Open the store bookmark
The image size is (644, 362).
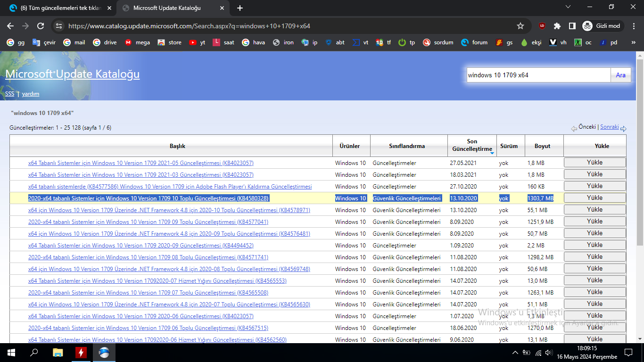(170, 42)
